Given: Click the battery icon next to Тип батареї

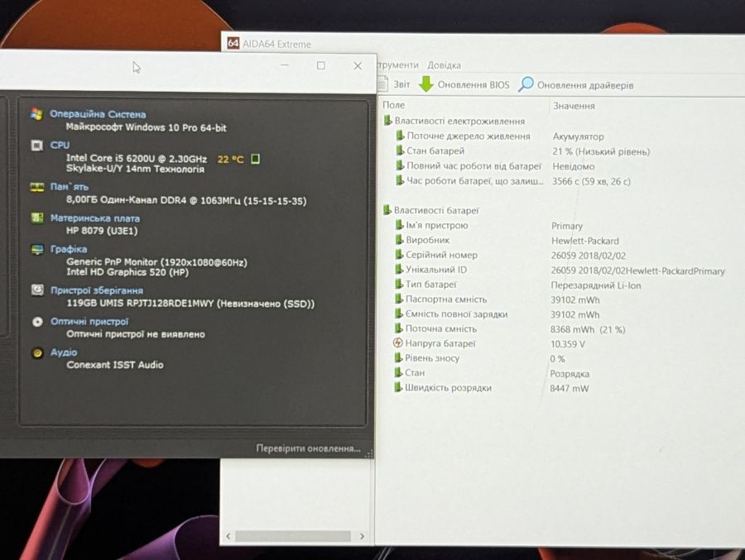Looking at the screenshot, I should 399,284.
